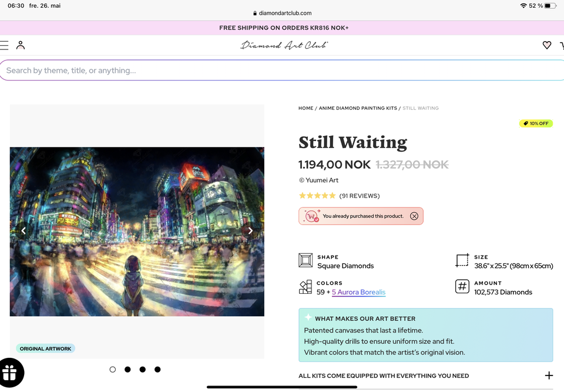Select the third image carousel dot
564x392 pixels.
click(142, 370)
